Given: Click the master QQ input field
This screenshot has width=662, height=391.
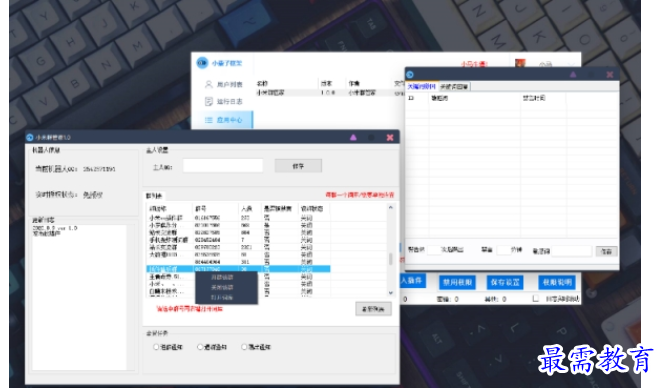Looking at the screenshot, I should coord(223,166).
